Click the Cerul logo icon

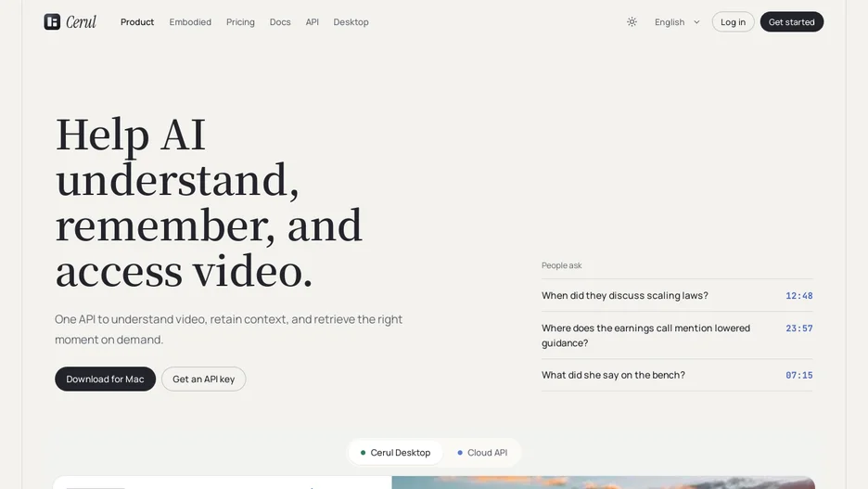click(x=52, y=21)
